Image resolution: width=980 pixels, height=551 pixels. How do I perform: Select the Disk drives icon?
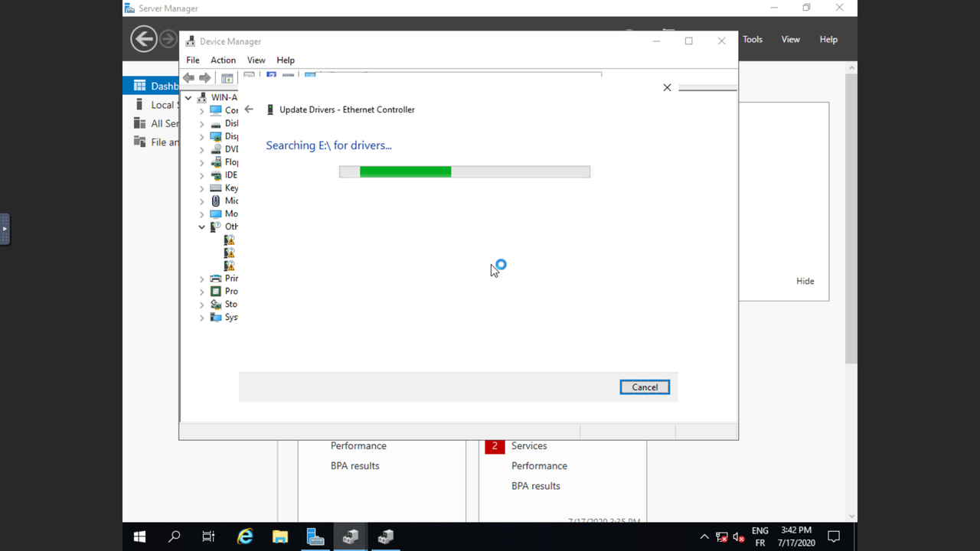point(216,124)
